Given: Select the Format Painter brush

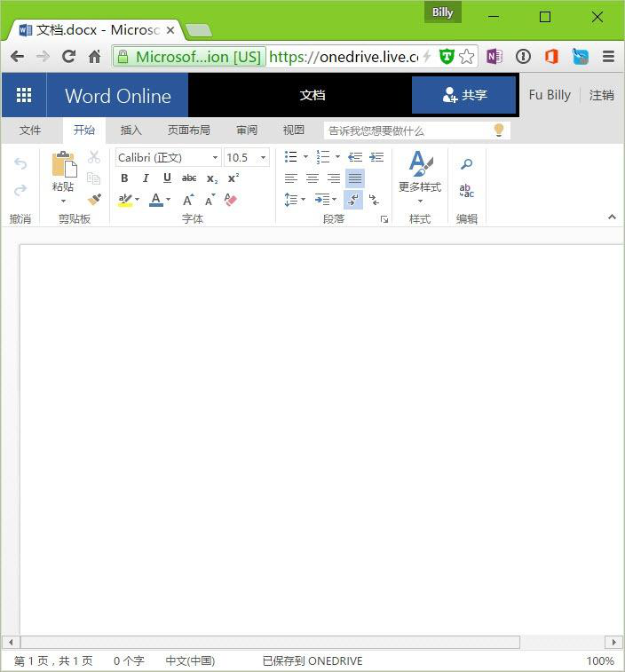Looking at the screenshot, I should click(x=94, y=199).
